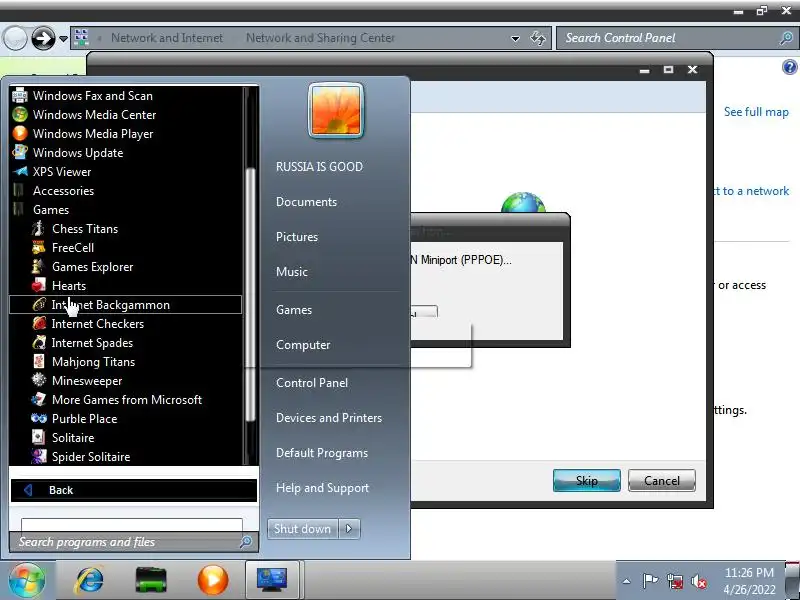Click the orange media player taskbar icon
Screen dimensions: 800x600
(x=212, y=580)
